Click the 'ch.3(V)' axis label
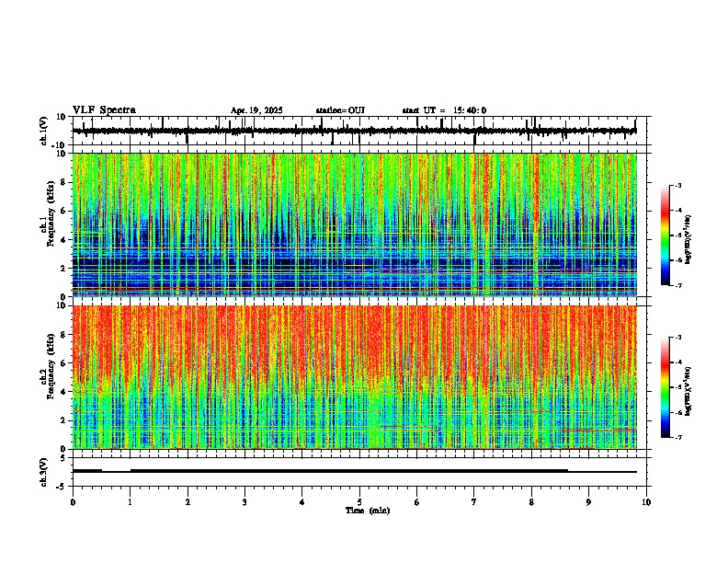Image resolution: width=728 pixels, height=563 pixels. [x=44, y=472]
